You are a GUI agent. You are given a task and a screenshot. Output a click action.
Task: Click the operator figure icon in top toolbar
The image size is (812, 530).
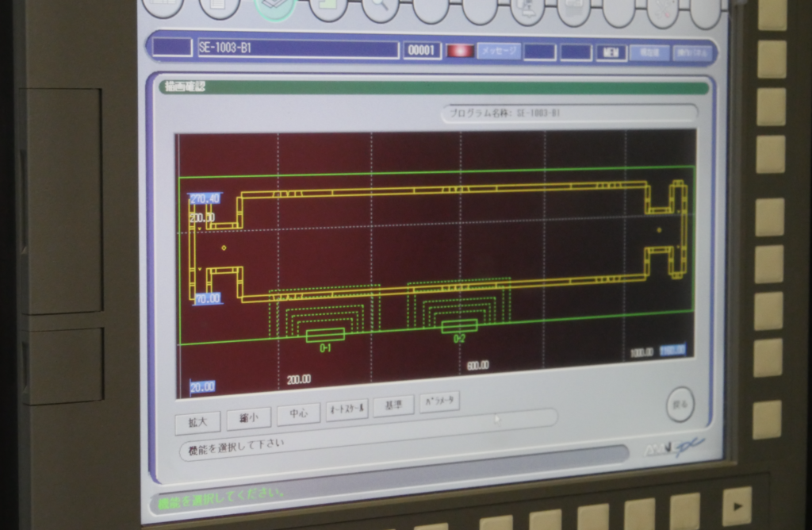[x=527, y=10]
